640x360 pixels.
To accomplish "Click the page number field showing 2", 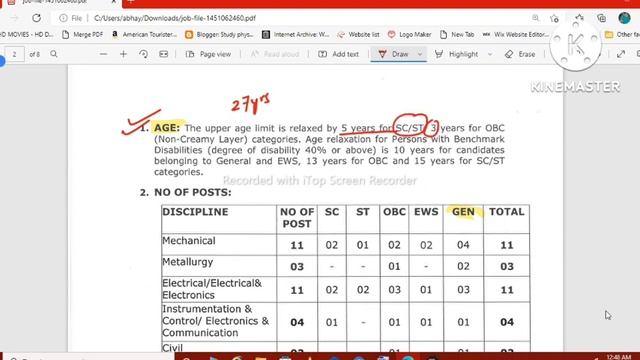I will pos(15,54).
